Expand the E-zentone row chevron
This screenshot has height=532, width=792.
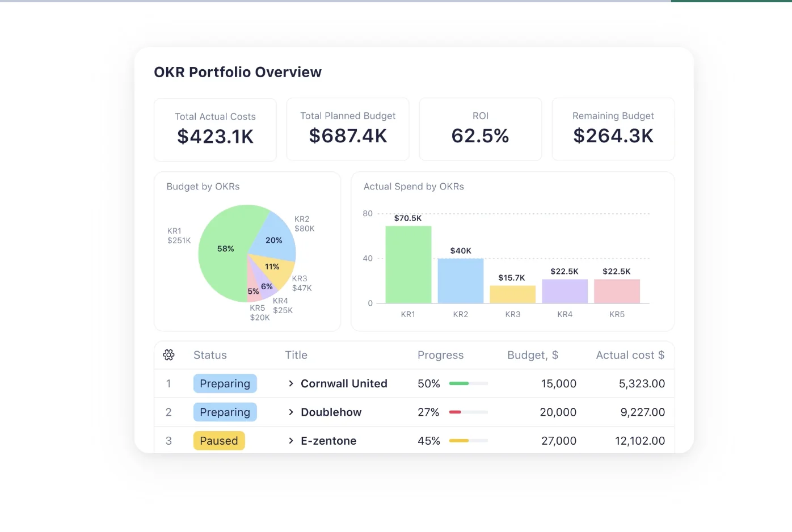click(291, 441)
